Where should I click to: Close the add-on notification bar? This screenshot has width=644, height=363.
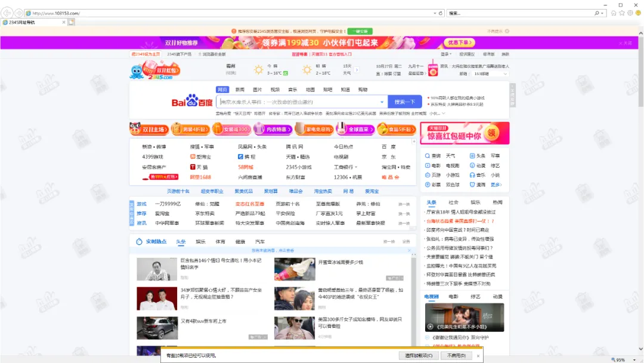(x=478, y=356)
